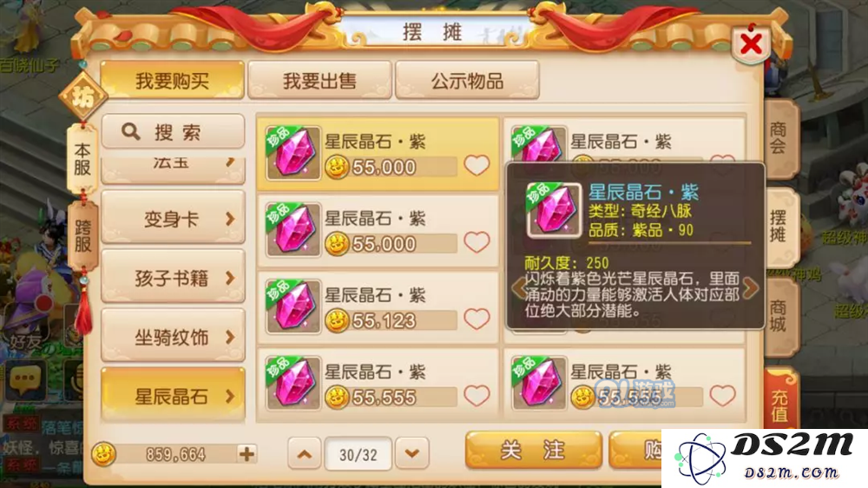Click the purple crystal icon priced 55,123

(x=293, y=307)
